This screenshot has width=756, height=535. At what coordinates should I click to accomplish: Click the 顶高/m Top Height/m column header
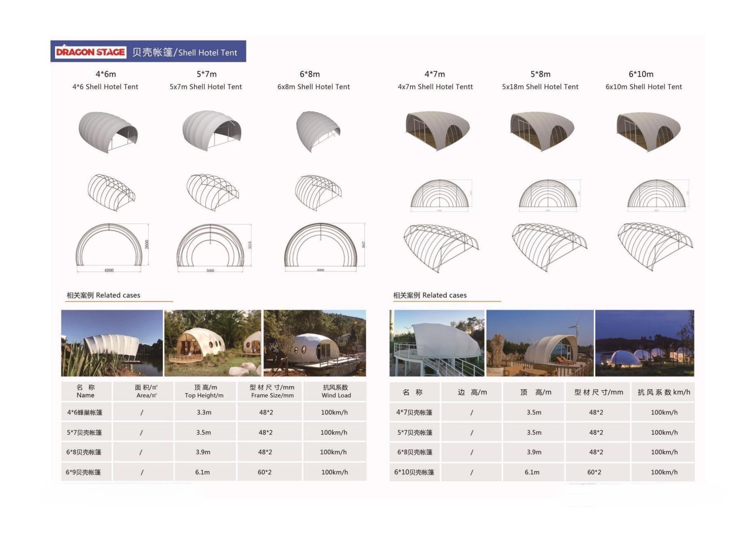[x=205, y=391]
